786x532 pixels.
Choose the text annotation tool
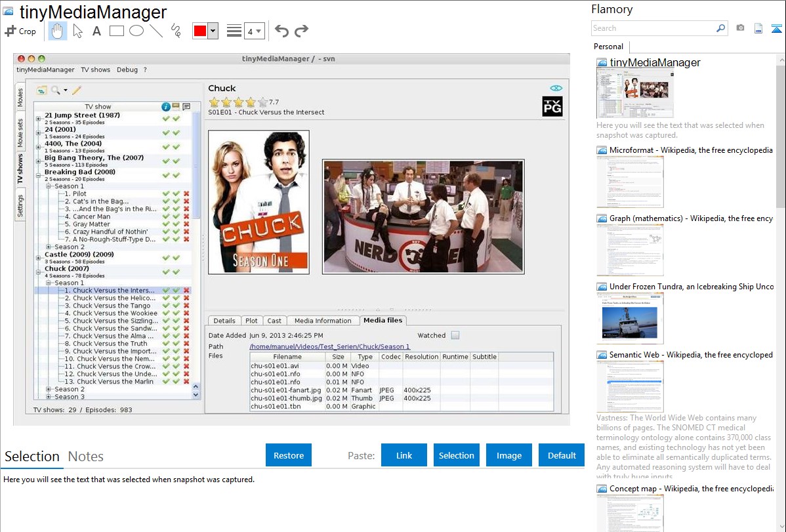click(96, 31)
